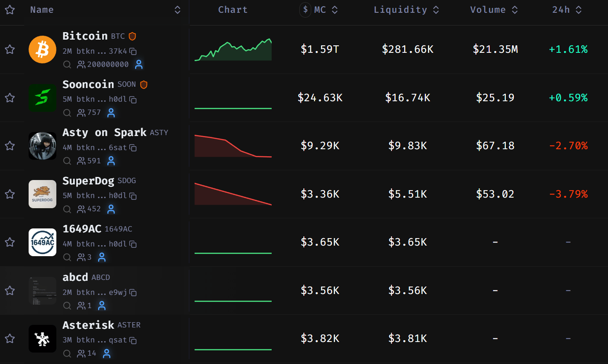This screenshot has height=364, width=608.
Task: Click the magnifier icon under Asty on Spark
Action: click(x=67, y=161)
